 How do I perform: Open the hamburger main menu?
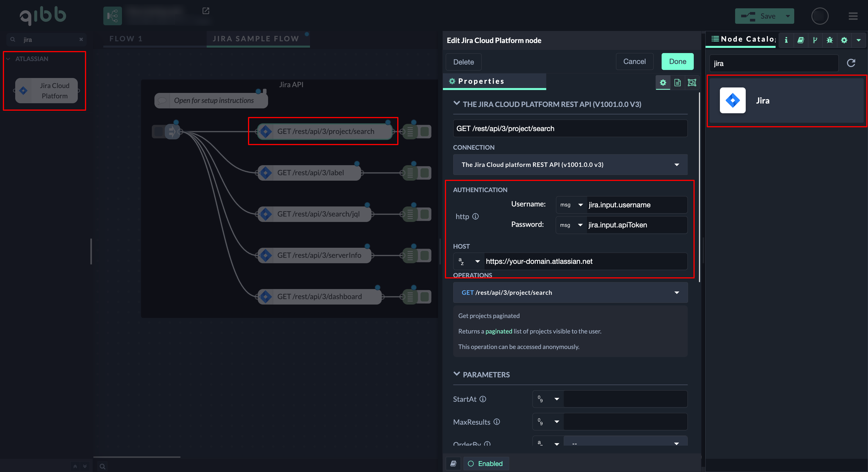[x=853, y=16]
